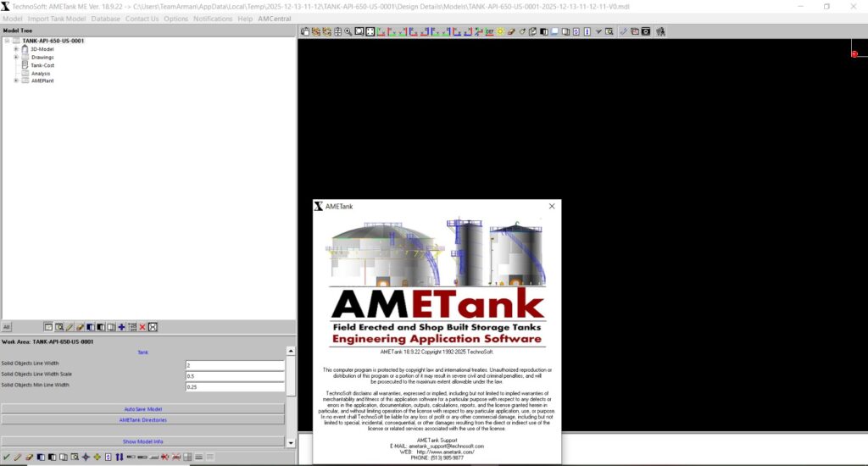This screenshot has height=466, width=868.
Task: Click the yellow plus cross icon in bottom toolbar
Action: tap(97, 458)
